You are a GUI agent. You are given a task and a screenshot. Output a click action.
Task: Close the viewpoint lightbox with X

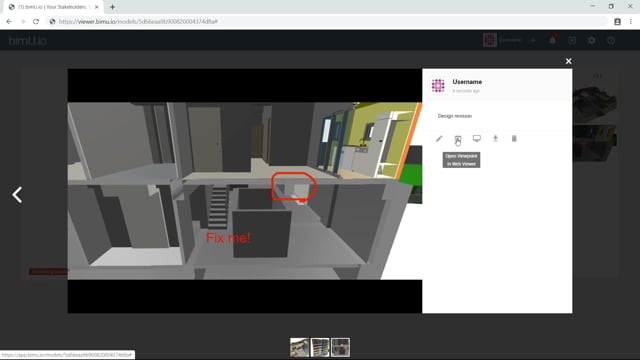coord(569,61)
